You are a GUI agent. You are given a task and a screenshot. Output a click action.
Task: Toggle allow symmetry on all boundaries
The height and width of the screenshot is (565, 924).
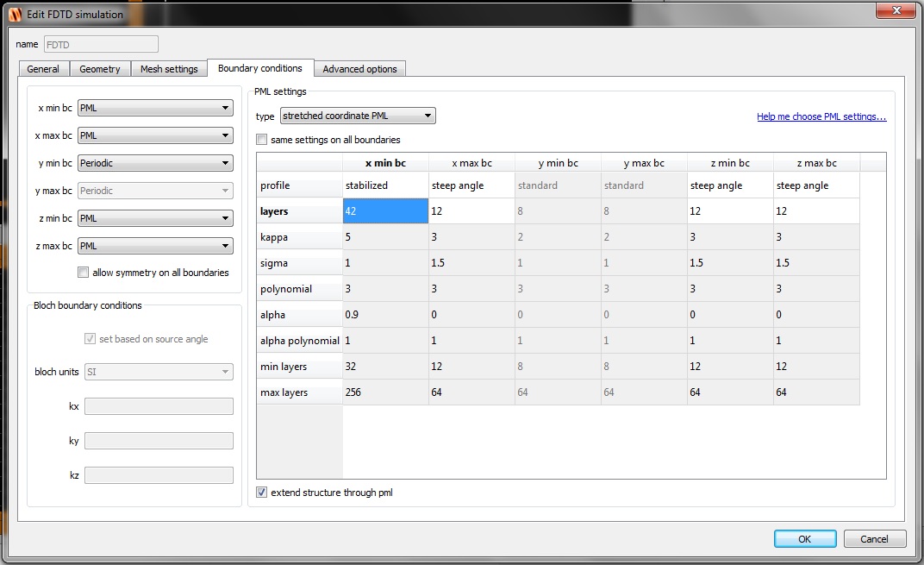tap(83, 273)
